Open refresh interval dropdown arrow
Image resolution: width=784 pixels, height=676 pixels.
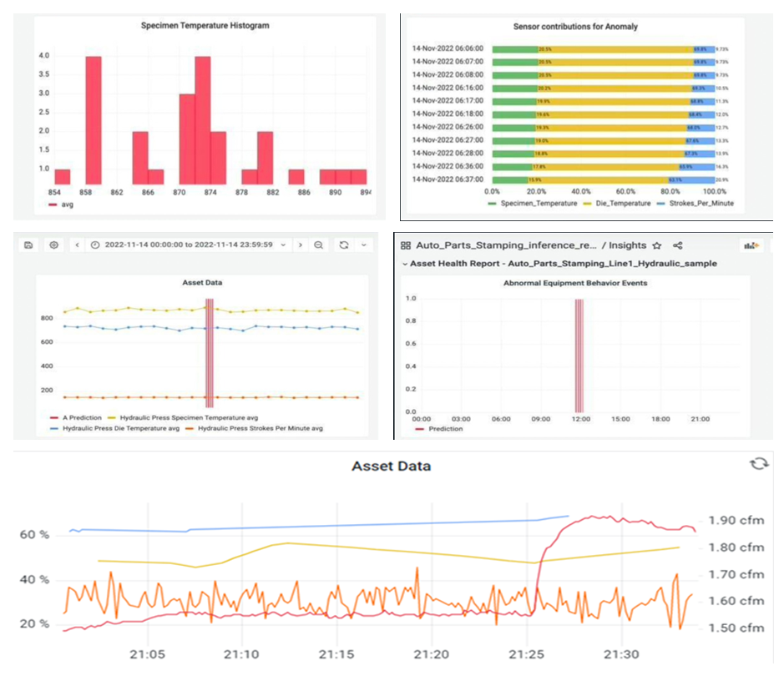[x=364, y=245]
